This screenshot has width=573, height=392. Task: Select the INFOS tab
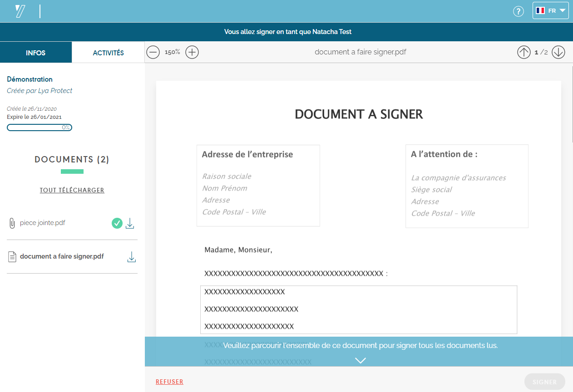36,53
